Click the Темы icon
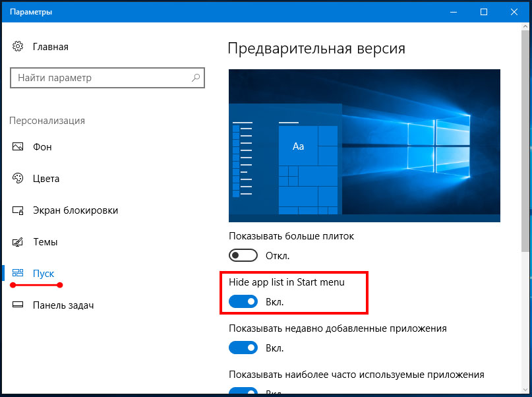Image resolution: width=532 pixels, height=397 pixels. coord(18,242)
